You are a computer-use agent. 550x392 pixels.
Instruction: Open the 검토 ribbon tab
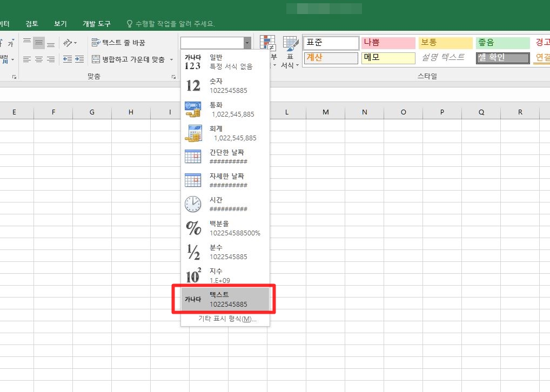tap(31, 24)
